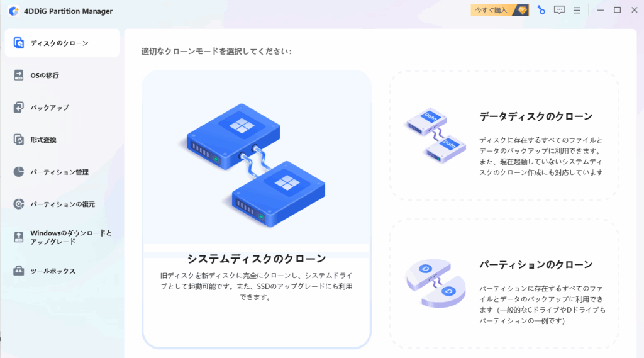Screen dimensions: 644x358
Task: Click the key icon in title bar
Action: [x=541, y=10]
